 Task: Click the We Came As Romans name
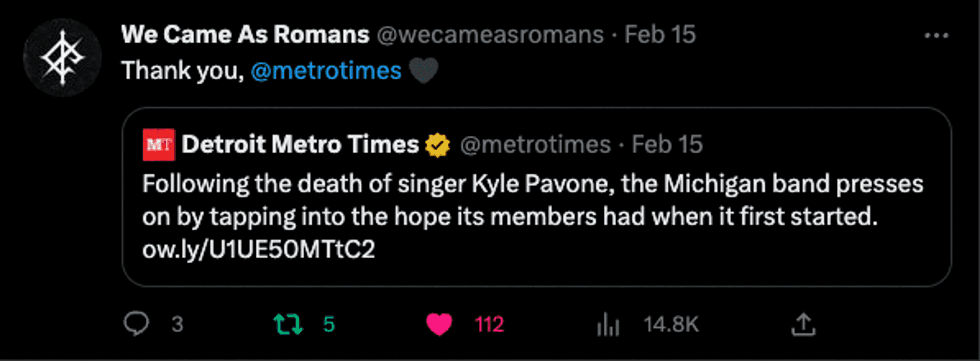click(x=245, y=35)
